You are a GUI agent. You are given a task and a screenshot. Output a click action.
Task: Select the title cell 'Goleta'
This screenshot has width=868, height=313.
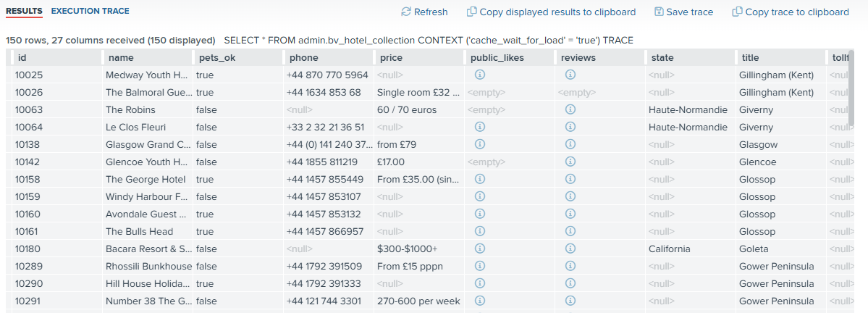[780, 249]
